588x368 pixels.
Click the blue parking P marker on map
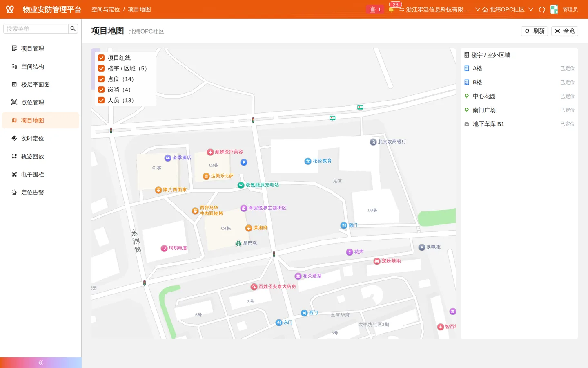pyautogui.click(x=244, y=162)
